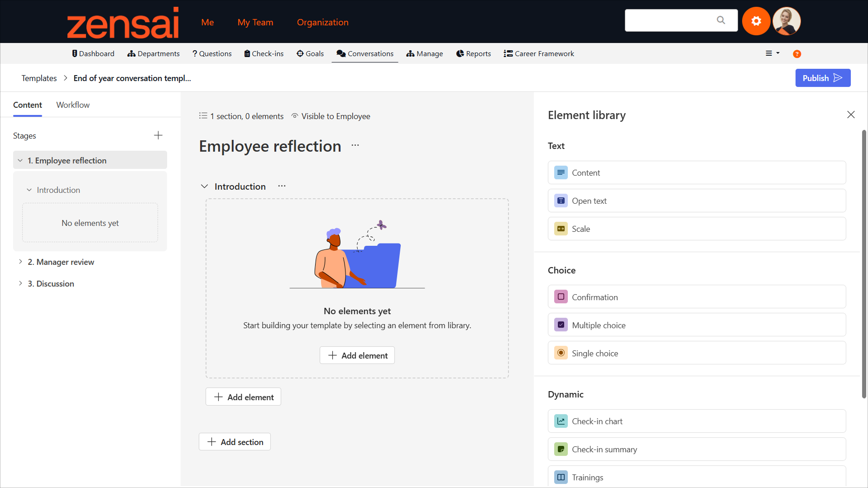Close the Element library panel
Screen dimensions: 868x488
click(x=851, y=115)
